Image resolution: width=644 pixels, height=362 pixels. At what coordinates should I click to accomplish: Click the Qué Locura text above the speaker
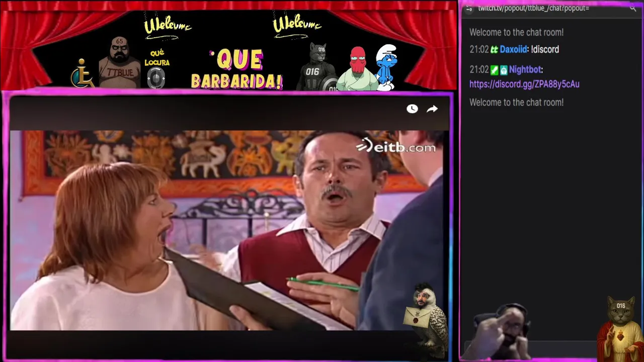click(157, 58)
